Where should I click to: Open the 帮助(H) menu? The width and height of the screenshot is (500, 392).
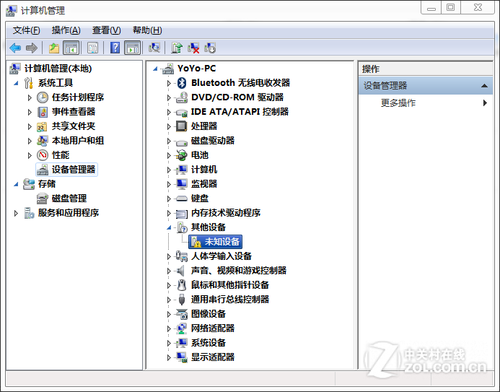(147, 30)
